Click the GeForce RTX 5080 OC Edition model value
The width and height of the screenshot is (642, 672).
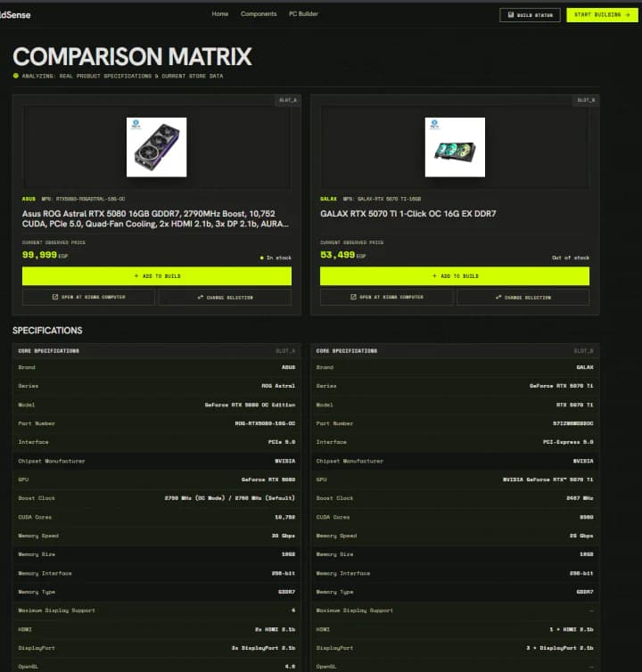[250, 405]
